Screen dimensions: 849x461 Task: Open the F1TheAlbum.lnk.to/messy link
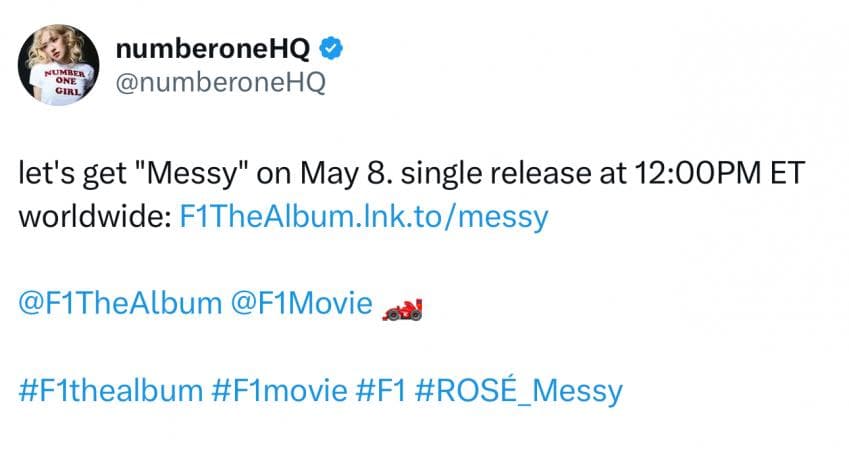367,216
